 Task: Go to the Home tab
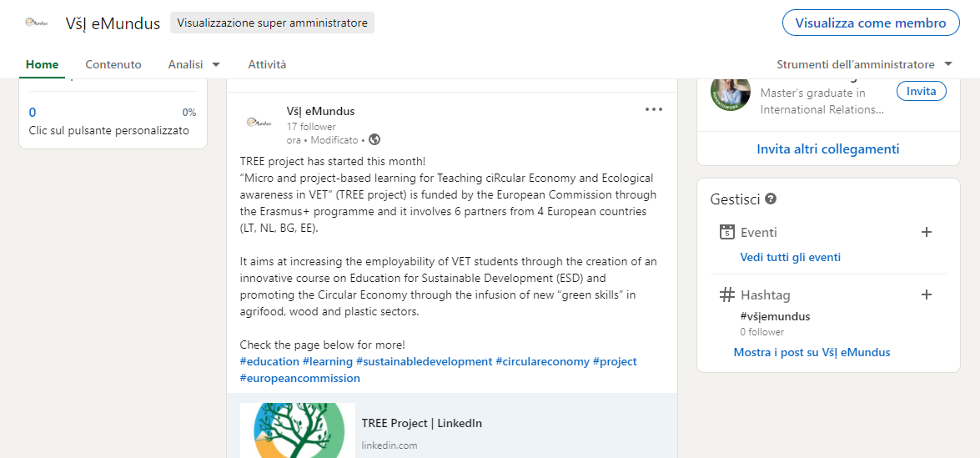pos(42,64)
